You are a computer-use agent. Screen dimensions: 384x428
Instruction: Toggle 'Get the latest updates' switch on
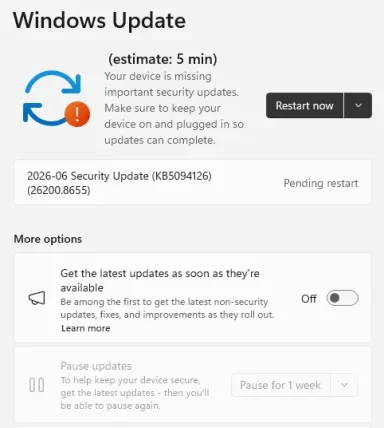click(x=342, y=298)
